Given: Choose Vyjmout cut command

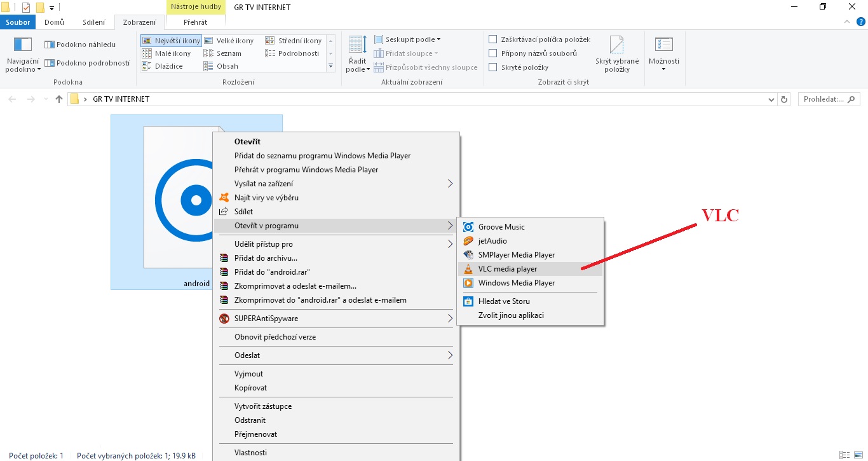Looking at the screenshot, I should point(336,374).
